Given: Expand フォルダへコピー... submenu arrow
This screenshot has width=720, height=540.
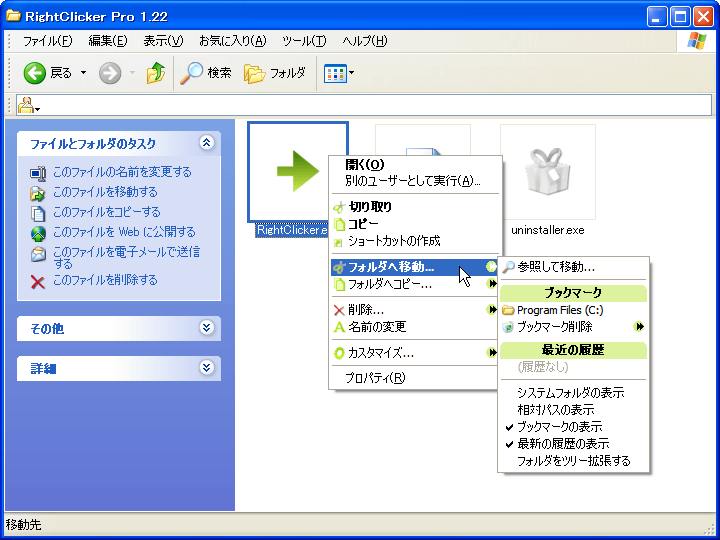Looking at the screenshot, I should (492, 284).
